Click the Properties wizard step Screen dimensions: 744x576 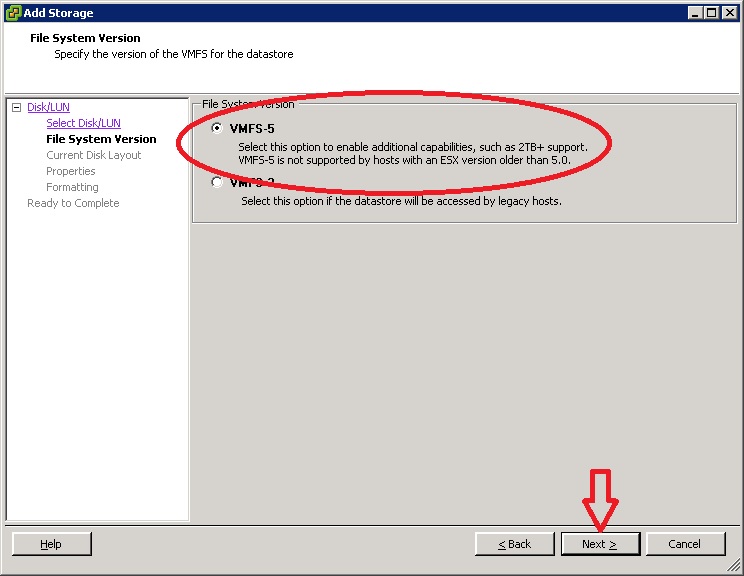[70, 171]
